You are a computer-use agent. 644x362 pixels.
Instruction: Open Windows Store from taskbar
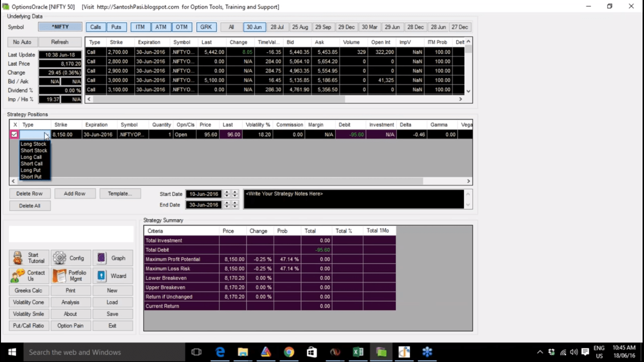tap(312, 352)
